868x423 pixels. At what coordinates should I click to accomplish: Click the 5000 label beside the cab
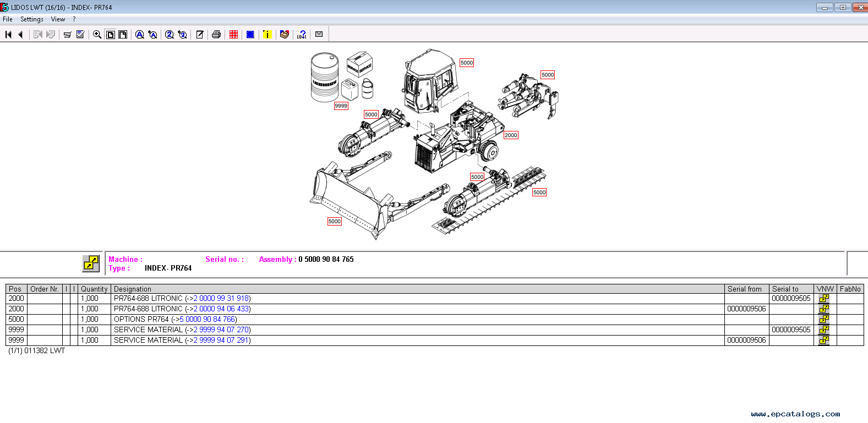(x=467, y=63)
